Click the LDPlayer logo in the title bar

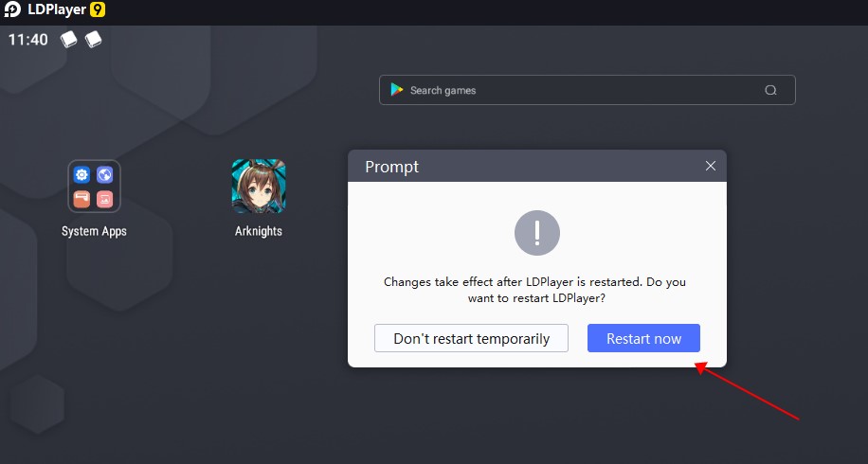point(12,9)
